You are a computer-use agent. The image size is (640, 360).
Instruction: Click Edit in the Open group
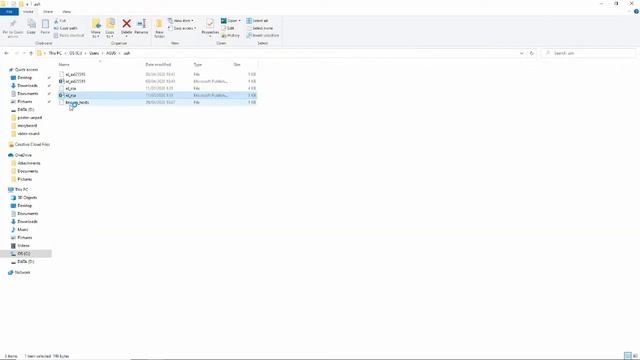pos(228,28)
